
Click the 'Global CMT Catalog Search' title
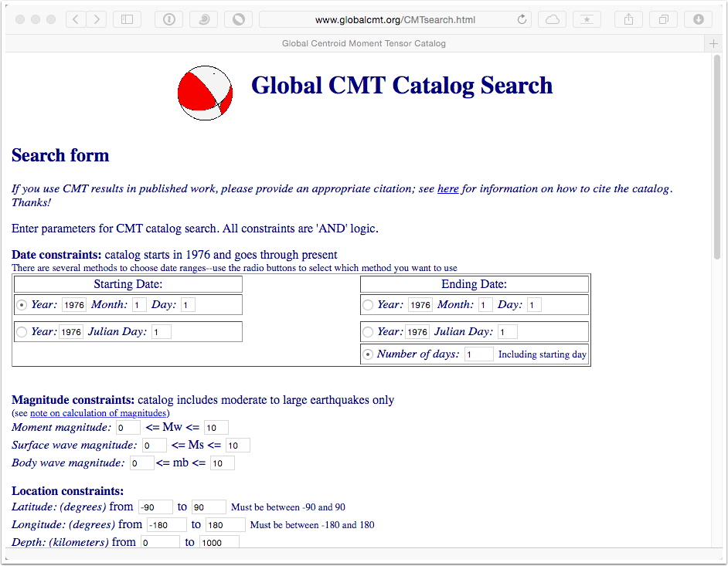coord(402,86)
